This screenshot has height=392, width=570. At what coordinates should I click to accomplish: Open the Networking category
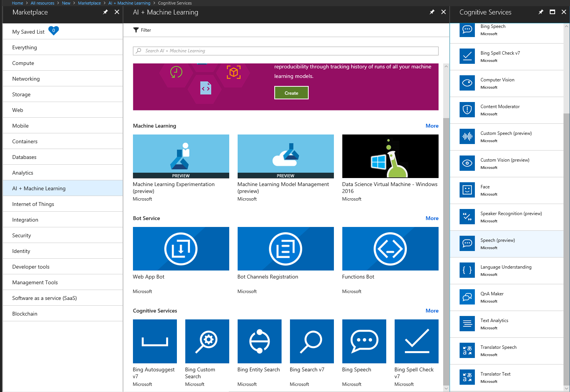pos(63,79)
